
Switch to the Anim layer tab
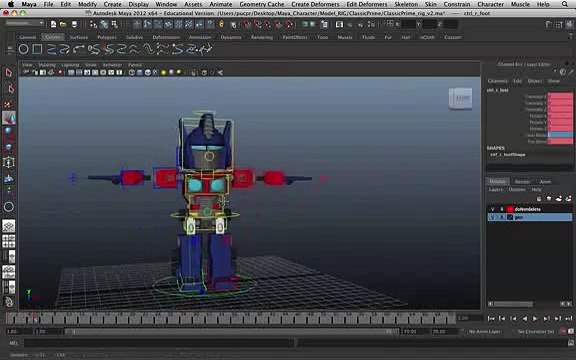(x=546, y=181)
